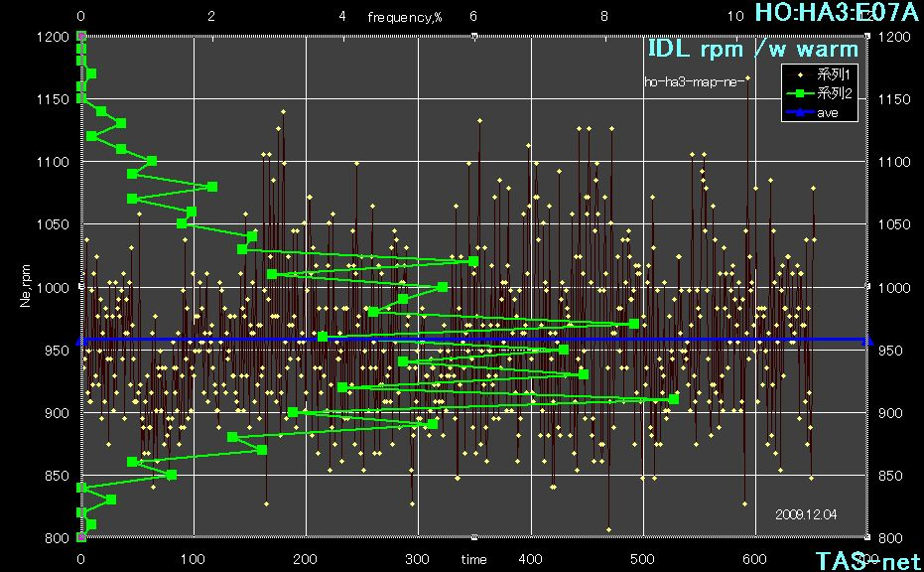
Task: Click the 'ho-ha3-map-ne-' label
Action: (x=694, y=82)
